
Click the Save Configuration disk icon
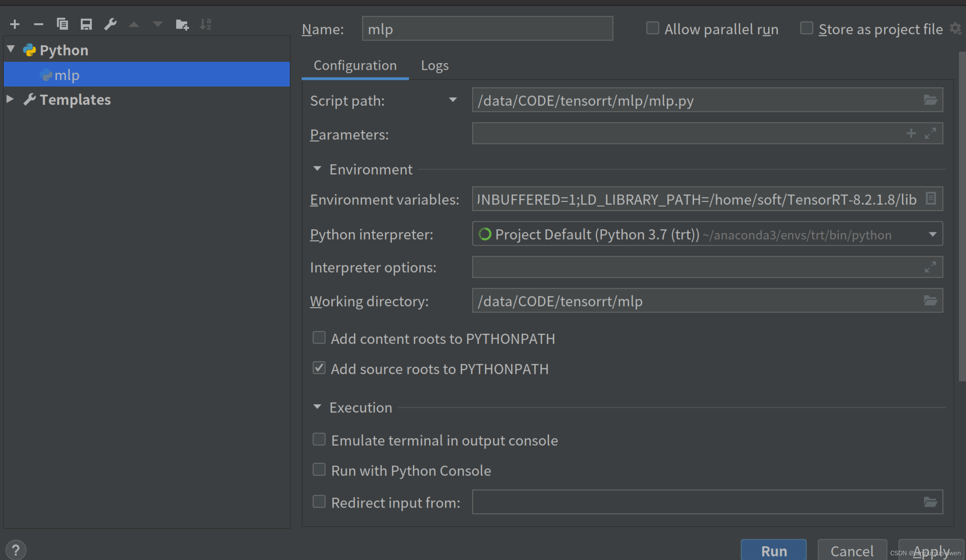(x=86, y=24)
